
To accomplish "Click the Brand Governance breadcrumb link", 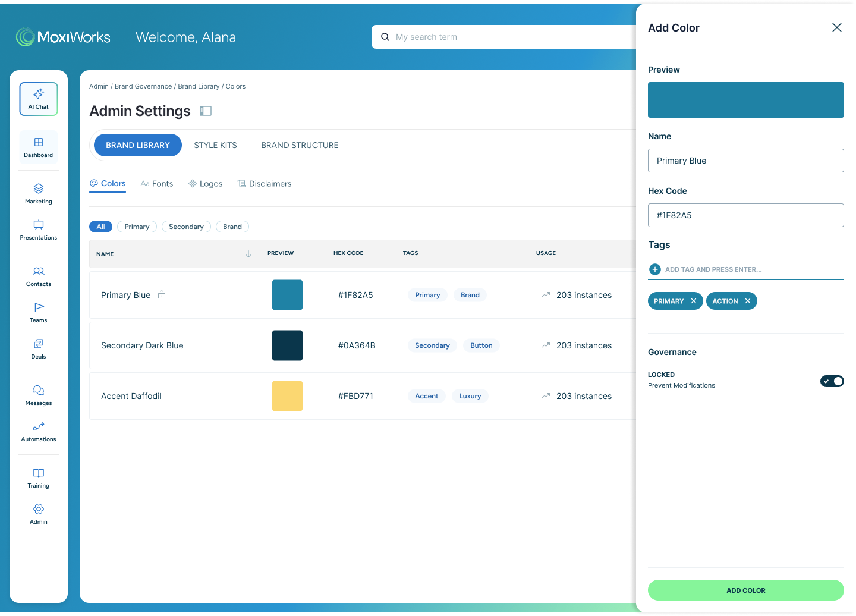I will tap(143, 86).
